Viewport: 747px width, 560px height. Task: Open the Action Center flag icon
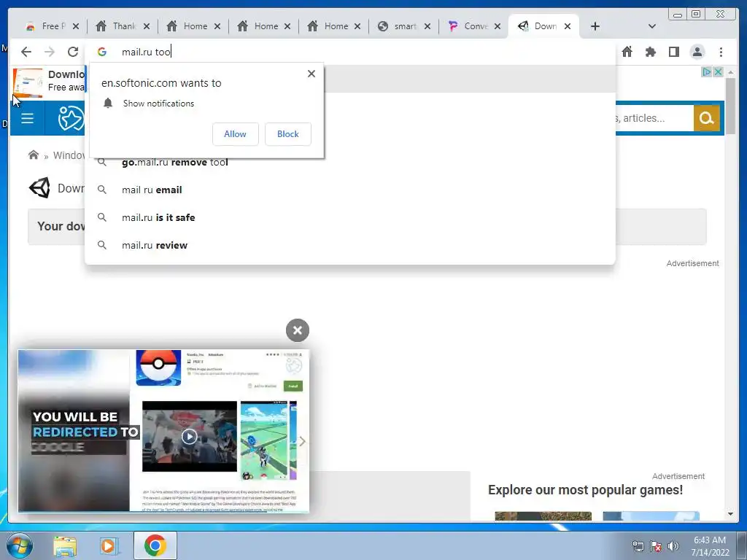click(x=656, y=546)
